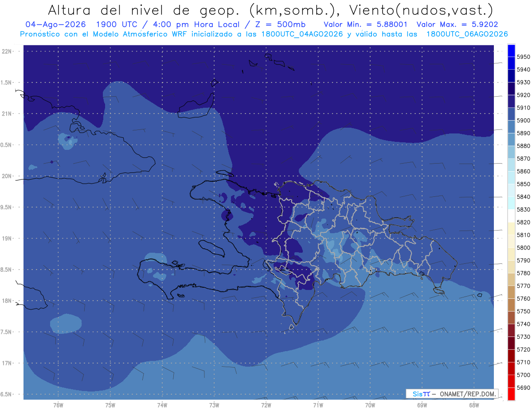Click the '21N' latitude label
This screenshot has width=532, height=411.
7,114
